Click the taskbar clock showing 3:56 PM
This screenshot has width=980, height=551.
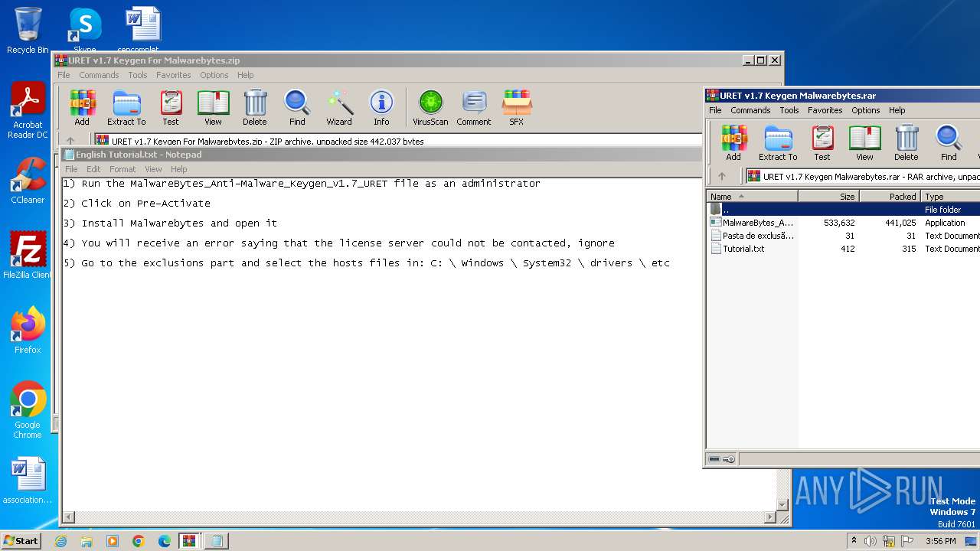pos(940,541)
